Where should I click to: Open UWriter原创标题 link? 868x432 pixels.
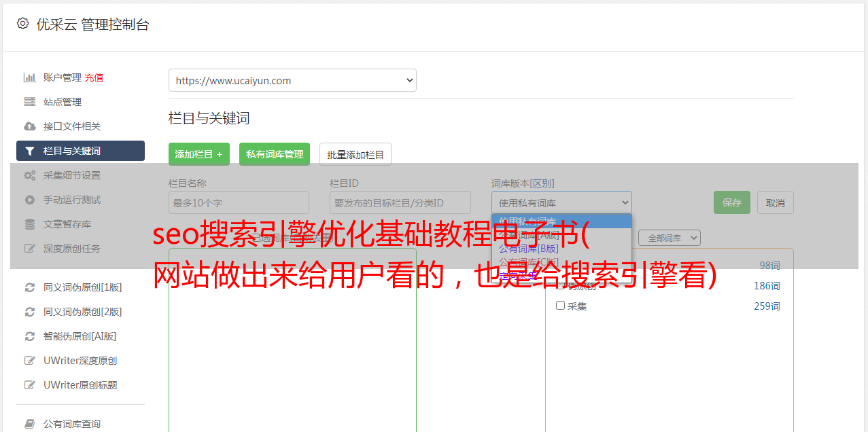click(x=80, y=385)
